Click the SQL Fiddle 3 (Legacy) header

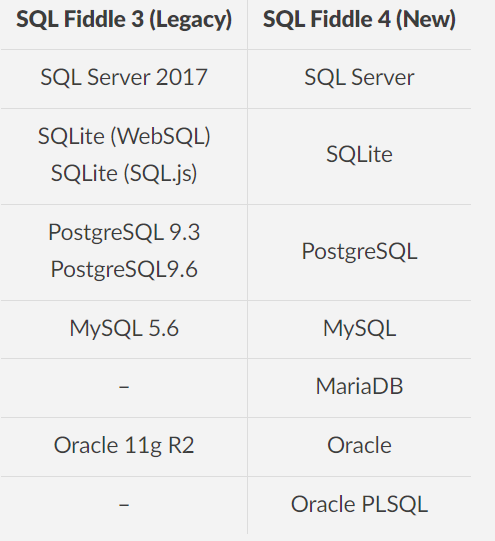(124, 19)
